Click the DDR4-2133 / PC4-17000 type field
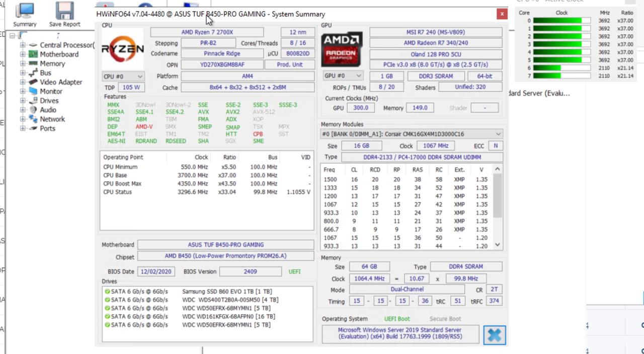Viewport: 644px width, 354px height. point(422,157)
